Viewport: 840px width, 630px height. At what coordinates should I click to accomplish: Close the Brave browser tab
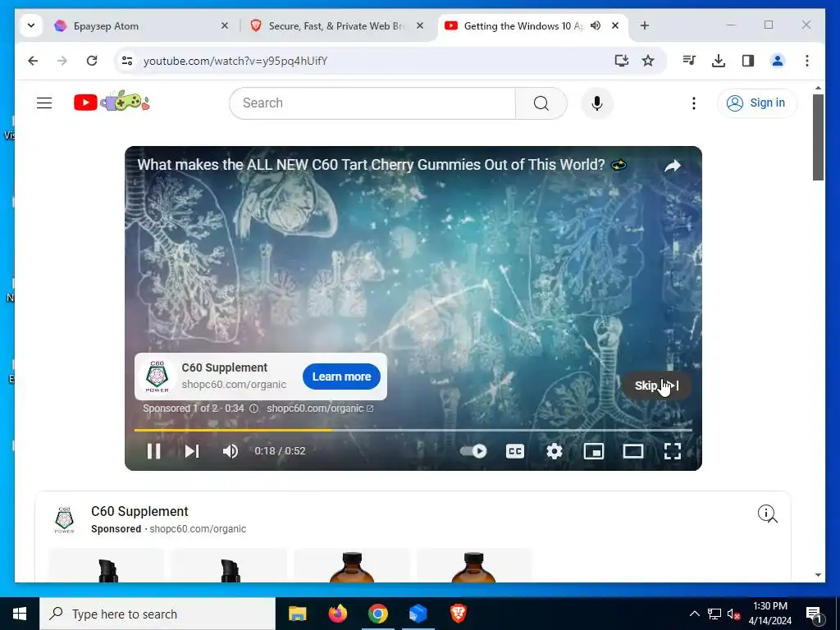coord(420,25)
